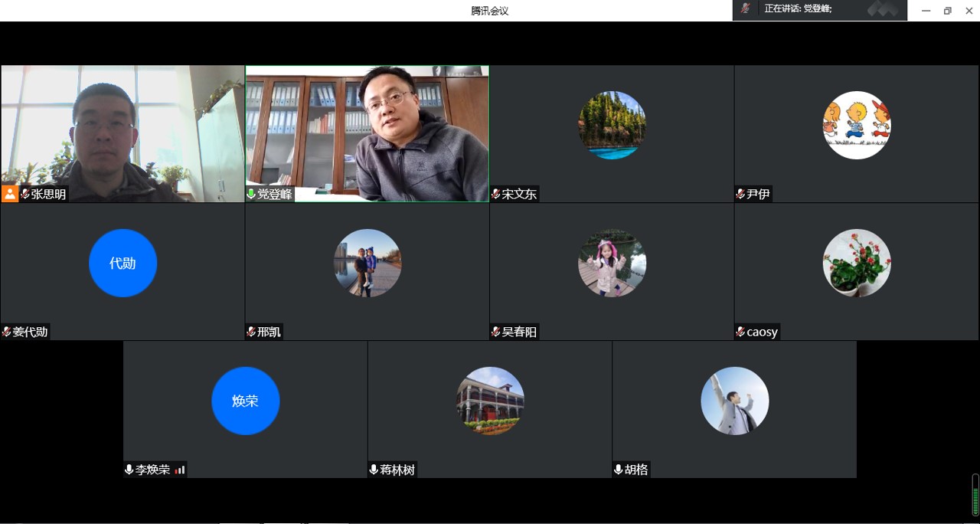Viewport: 980px width, 524px height.
Task: Click the 正在讲话: 党登峰 speaker label
Action: (798, 9)
